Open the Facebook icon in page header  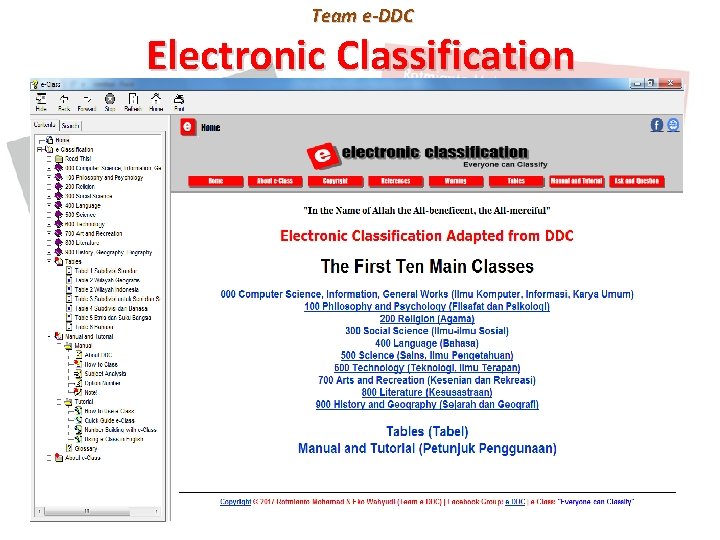point(657,125)
